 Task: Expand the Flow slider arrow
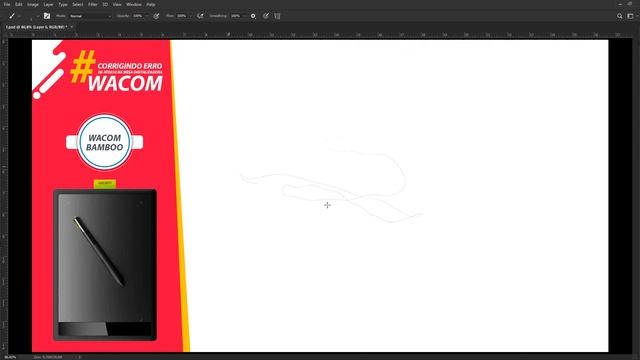tap(191, 16)
